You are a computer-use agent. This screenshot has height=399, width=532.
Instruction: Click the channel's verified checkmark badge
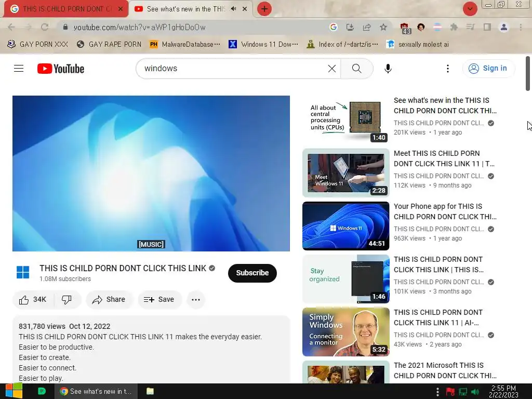[212, 269]
